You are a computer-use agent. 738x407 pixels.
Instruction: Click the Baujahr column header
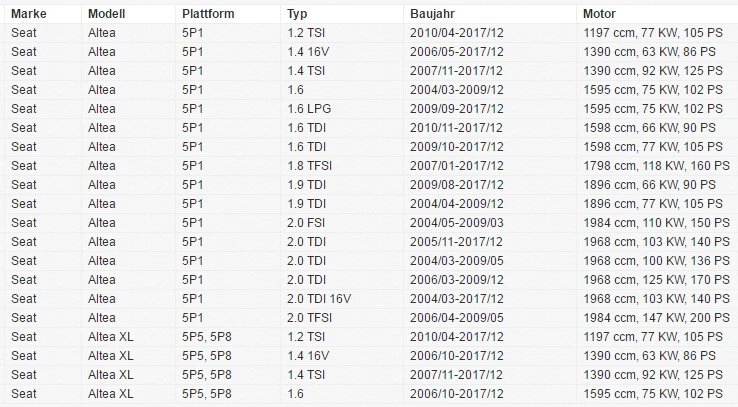(x=490, y=14)
